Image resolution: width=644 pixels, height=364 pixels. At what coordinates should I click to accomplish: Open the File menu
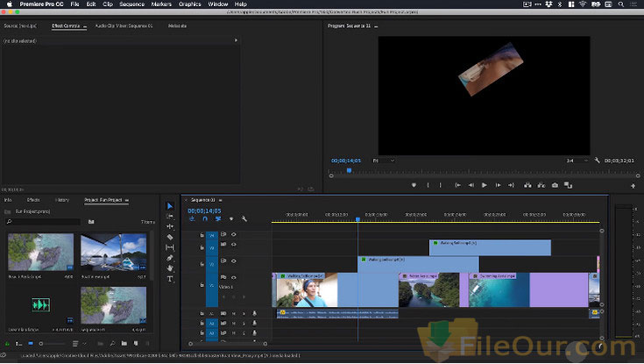(74, 4)
